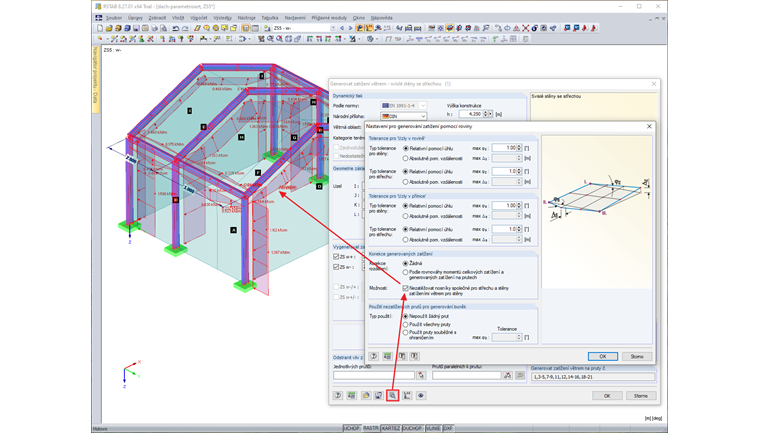
Task: Adjust structure height h stepper
Action: (485, 114)
